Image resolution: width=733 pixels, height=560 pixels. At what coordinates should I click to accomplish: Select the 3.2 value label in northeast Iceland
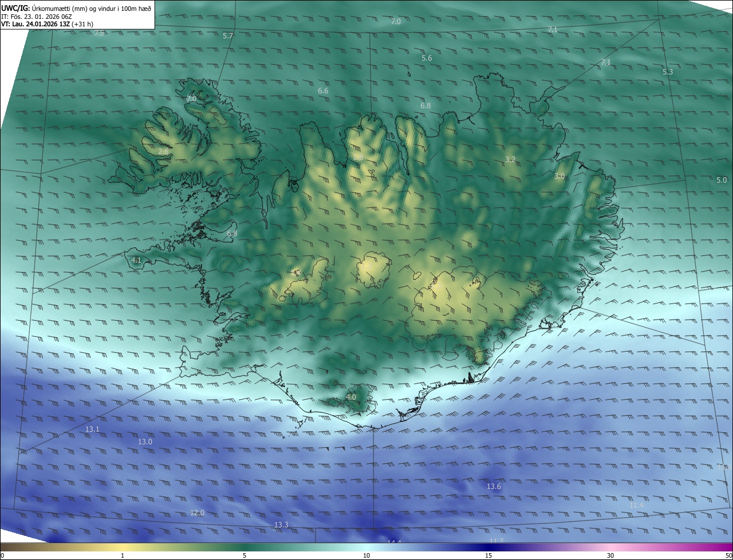510,159
